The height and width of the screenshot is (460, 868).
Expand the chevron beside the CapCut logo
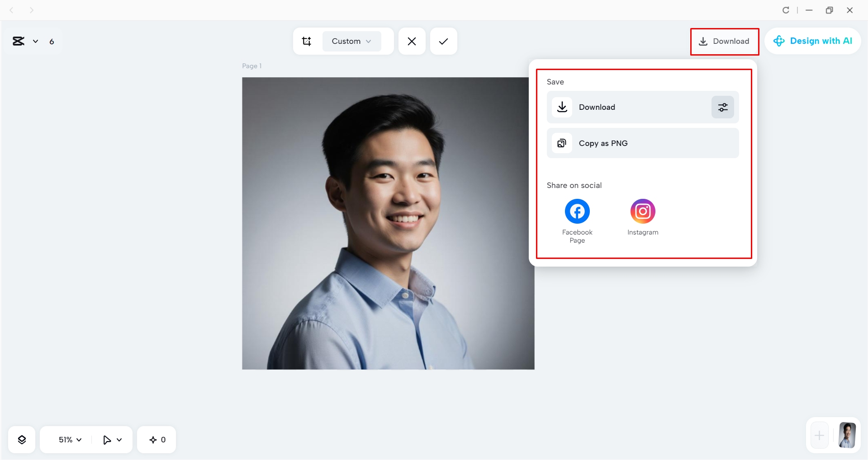coord(35,42)
